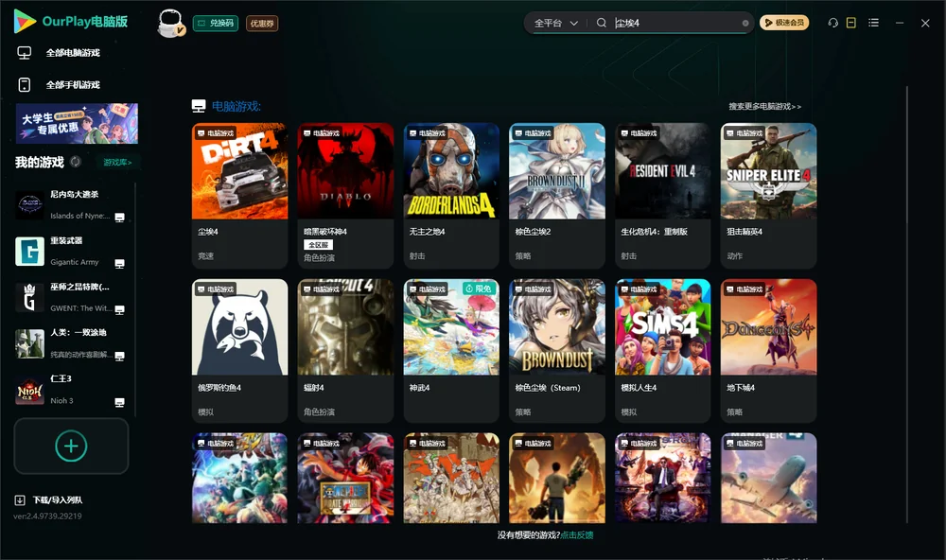This screenshot has width=946, height=560.
Task: Open the Fallout 4 辐射4 card
Action: tap(345, 351)
